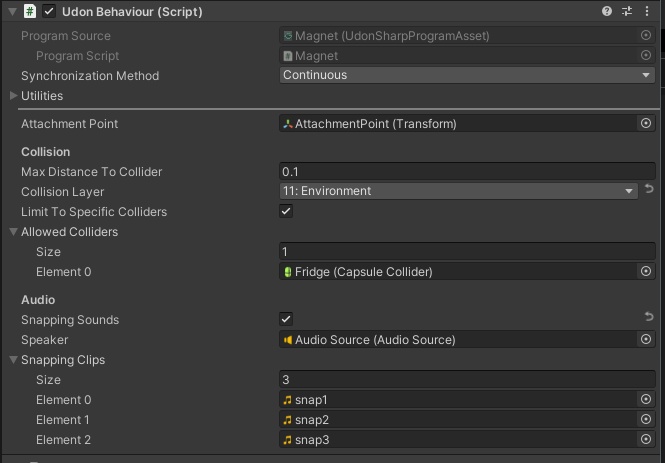
Task: Click Element 2 label under Snapping Clips
Action: tap(64, 440)
